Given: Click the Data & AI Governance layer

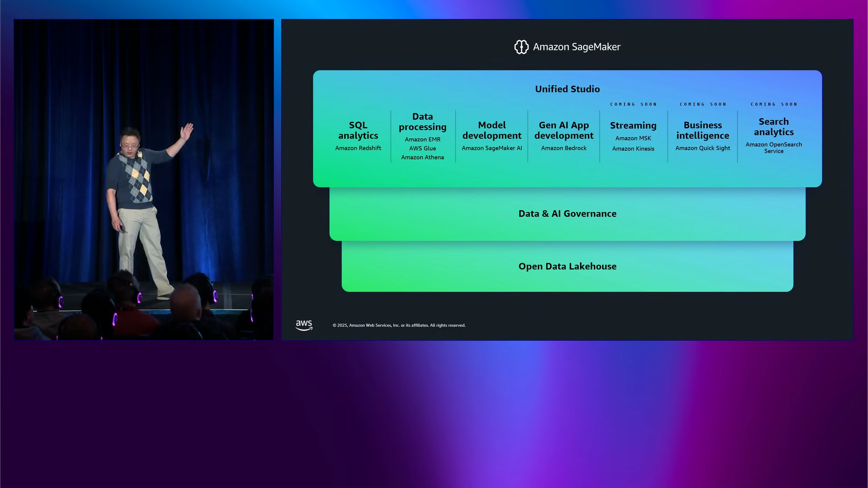Looking at the screenshot, I should [567, 214].
